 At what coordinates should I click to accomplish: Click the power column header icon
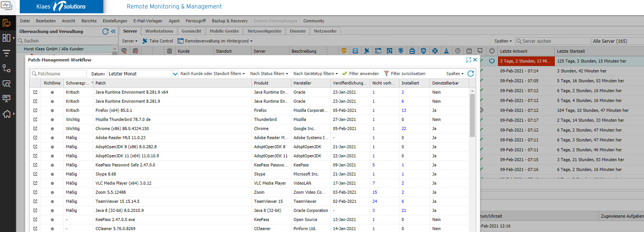pyautogui.click(x=492, y=51)
